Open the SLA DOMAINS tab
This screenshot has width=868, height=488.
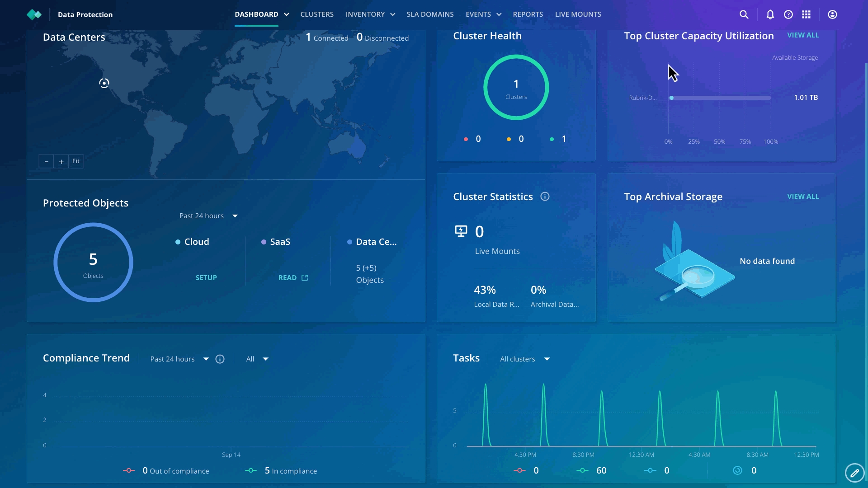pyautogui.click(x=430, y=14)
